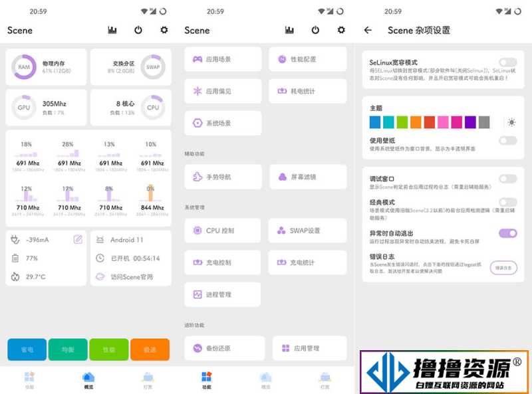532x394 pixels.
Task: Open the gear icon on the functions screen
Action: click(x=341, y=30)
